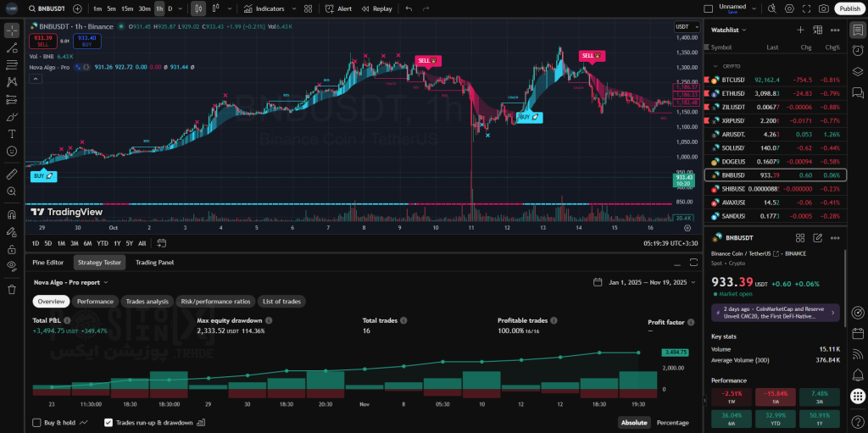Image resolution: width=868 pixels, height=433 pixels.
Task: Toggle magnet mode in left toolbar
Action: 12,214
